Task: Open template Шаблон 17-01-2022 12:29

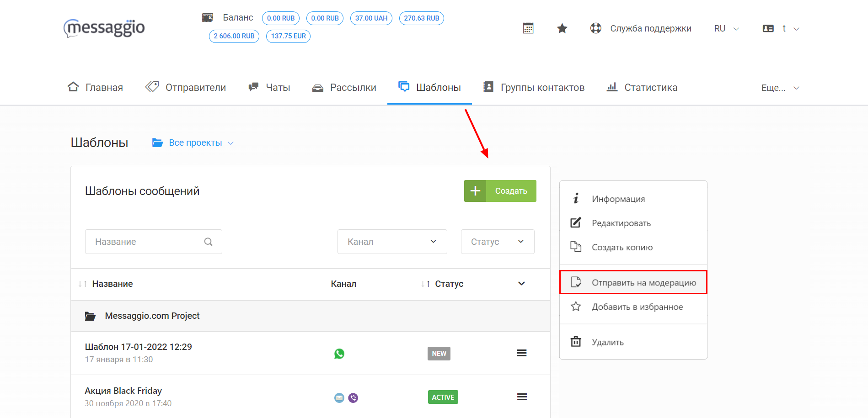Action: 139,347
